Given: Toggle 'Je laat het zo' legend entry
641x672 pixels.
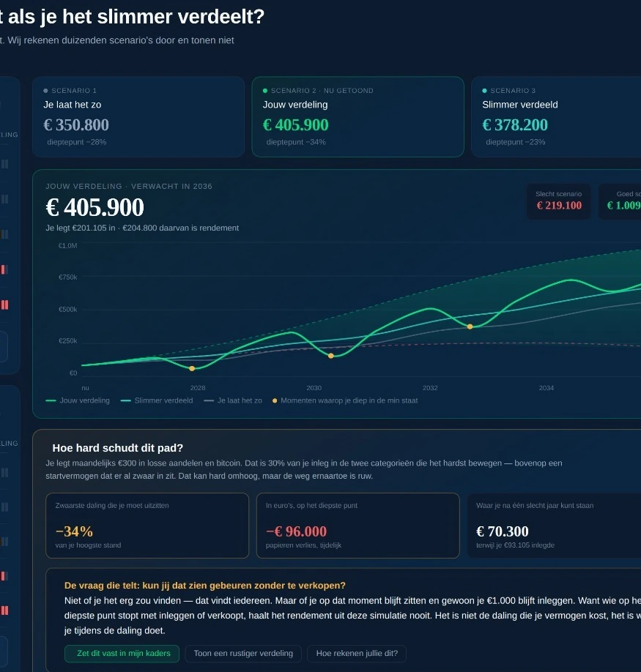Looking at the screenshot, I should tap(233, 400).
